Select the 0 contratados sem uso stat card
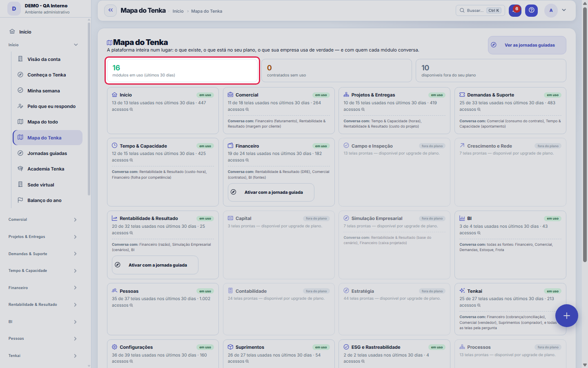The width and height of the screenshot is (588, 368). [336, 71]
